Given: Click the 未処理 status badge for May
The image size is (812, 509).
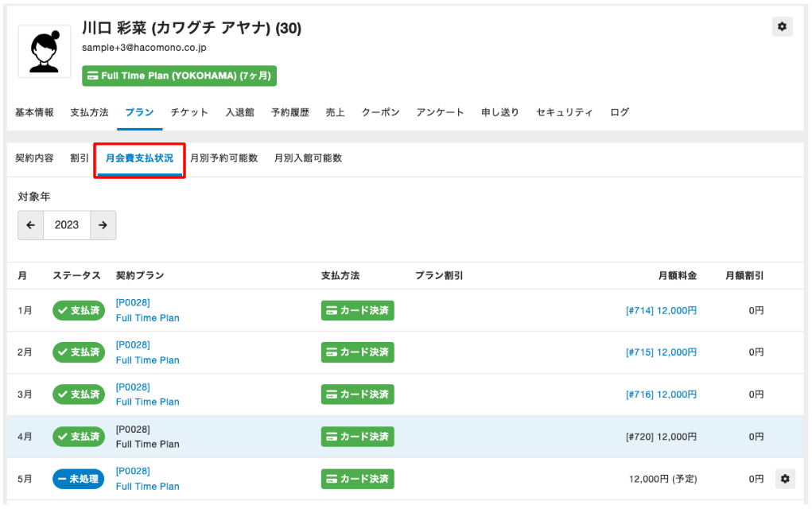Looking at the screenshot, I should coord(78,479).
